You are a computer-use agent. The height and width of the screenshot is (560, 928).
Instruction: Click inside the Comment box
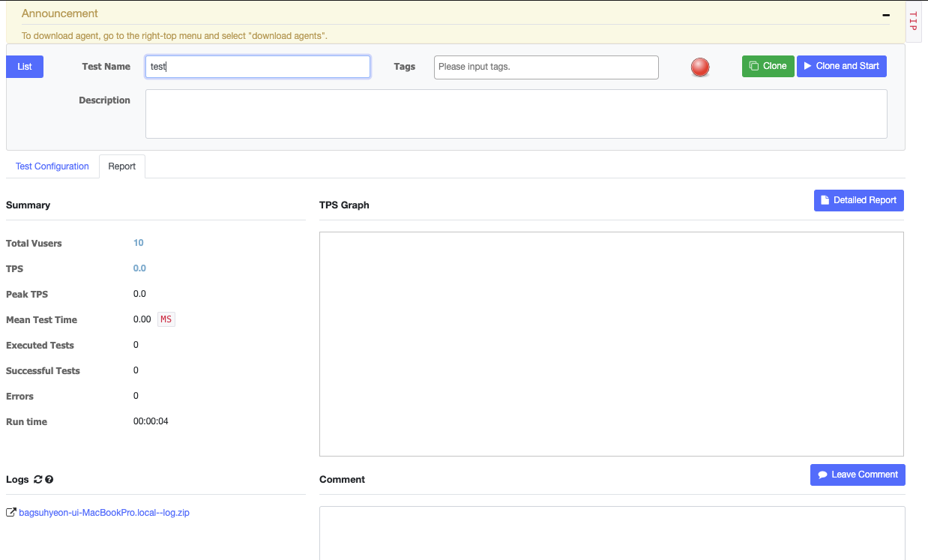pos(612,533)
